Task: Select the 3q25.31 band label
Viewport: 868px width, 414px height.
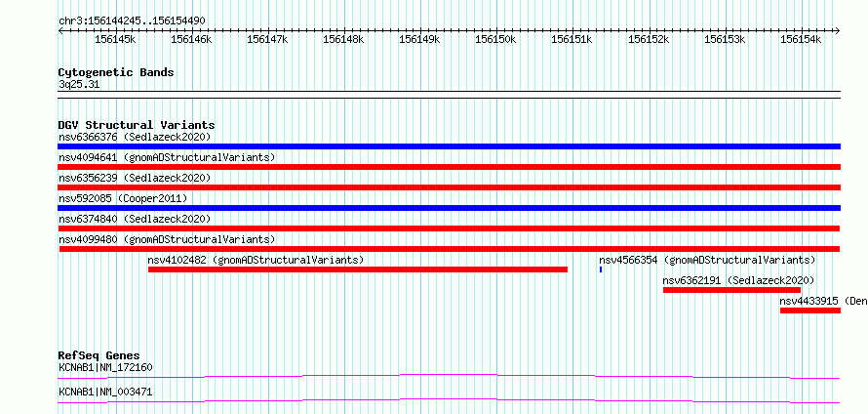Action: tap(79, 85)
